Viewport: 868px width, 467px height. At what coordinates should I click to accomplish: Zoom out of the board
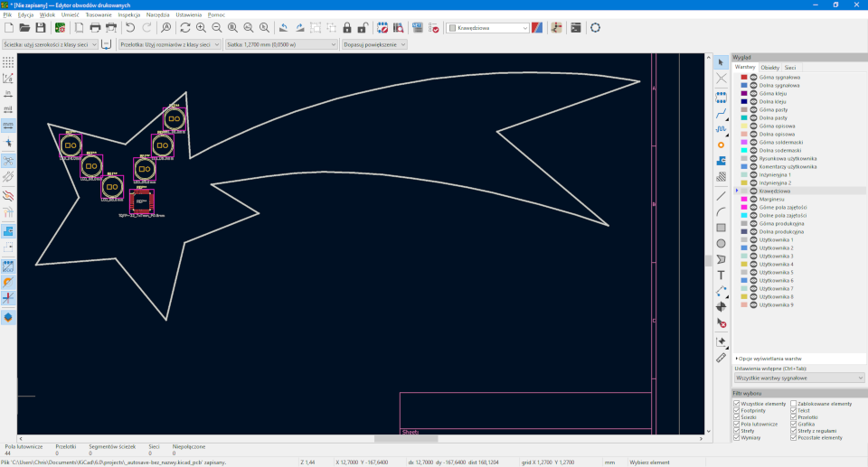pos(217,28)
